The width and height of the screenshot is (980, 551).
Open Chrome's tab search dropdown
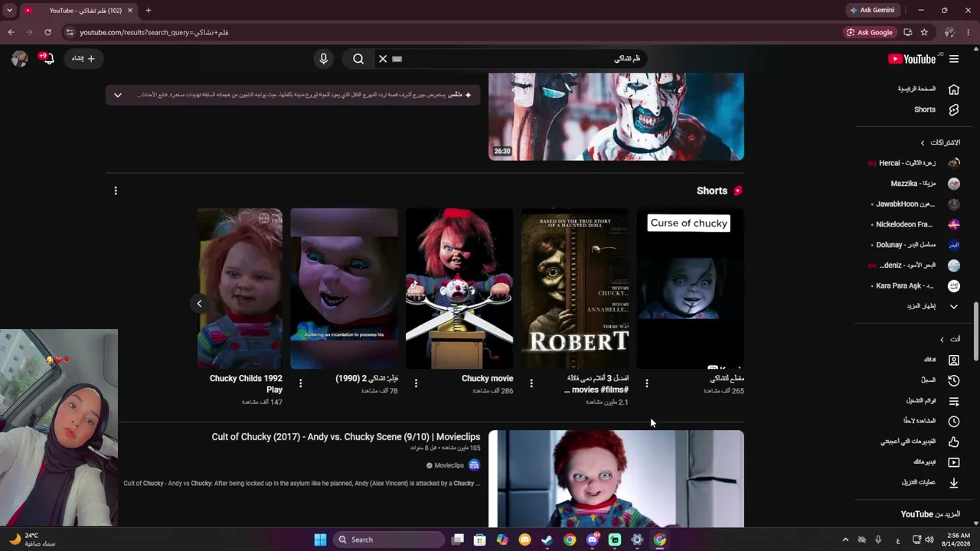pos(11,10)
